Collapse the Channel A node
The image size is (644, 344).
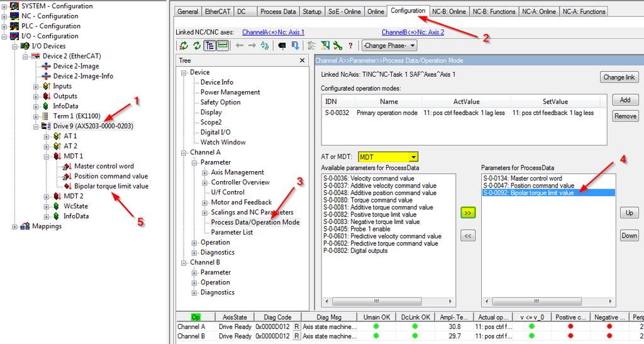click(x=184, y=152)
